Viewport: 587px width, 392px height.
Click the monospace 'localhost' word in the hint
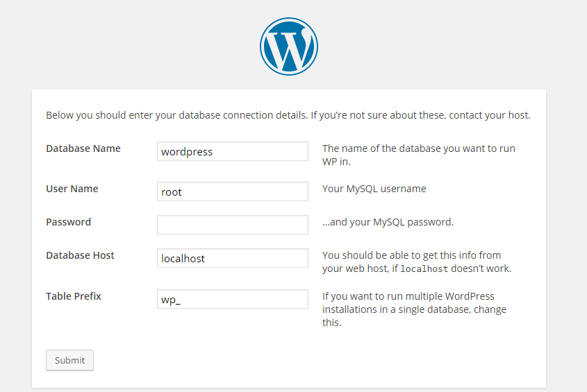[x=424, y=269]
